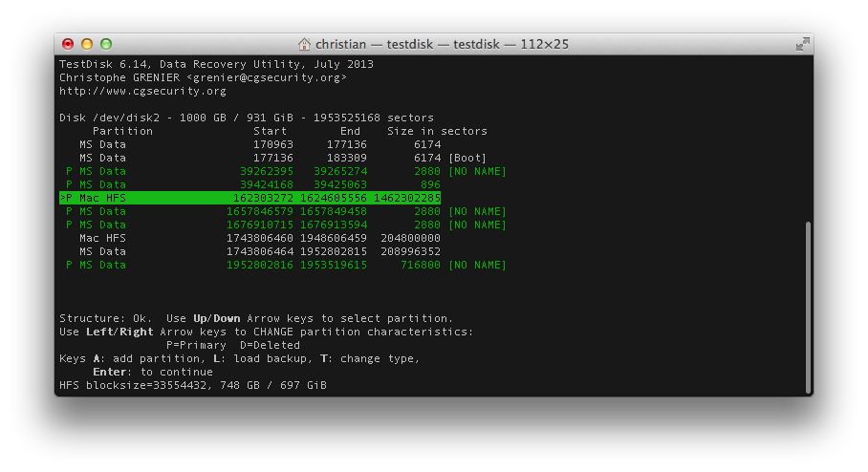The width and height of the screenshot is (868, 472).
Task: Click the http://www.cgsecurity.org URL
Action: (142, 91)
